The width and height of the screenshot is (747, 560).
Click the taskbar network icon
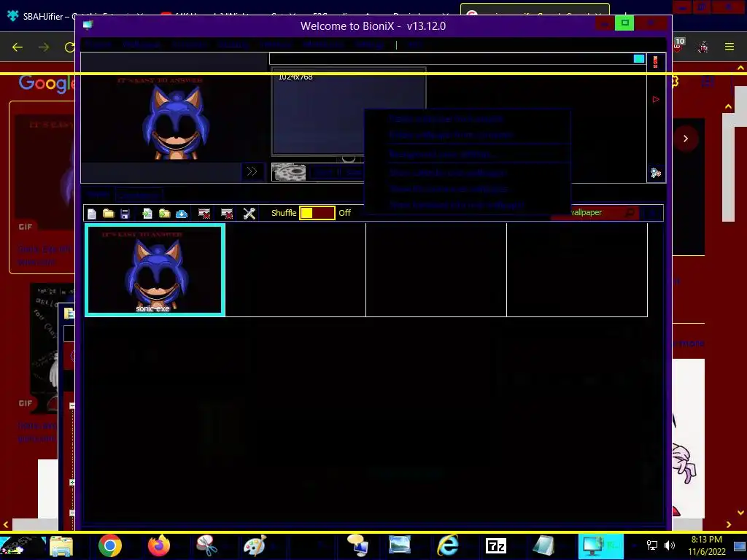click(x=651, y=545)
